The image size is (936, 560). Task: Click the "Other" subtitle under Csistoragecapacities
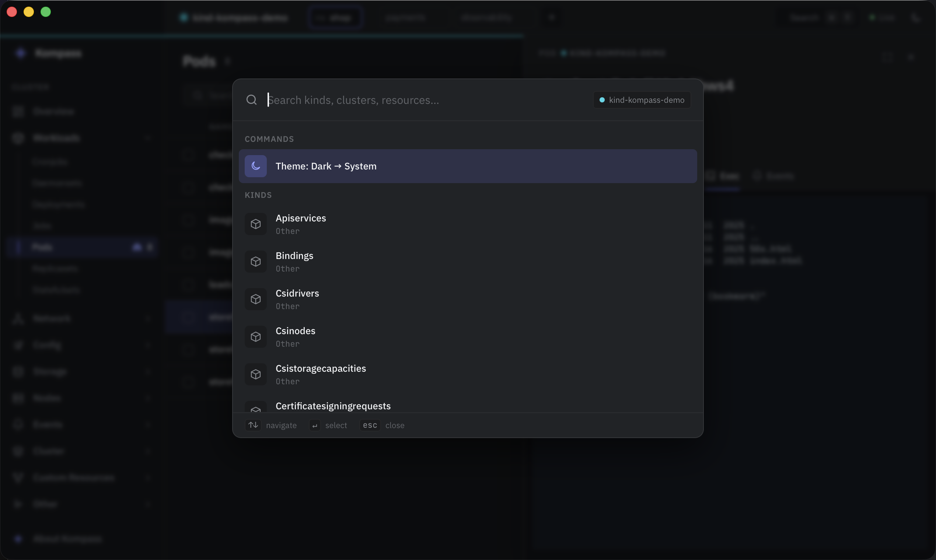click(x=287, y=382)
